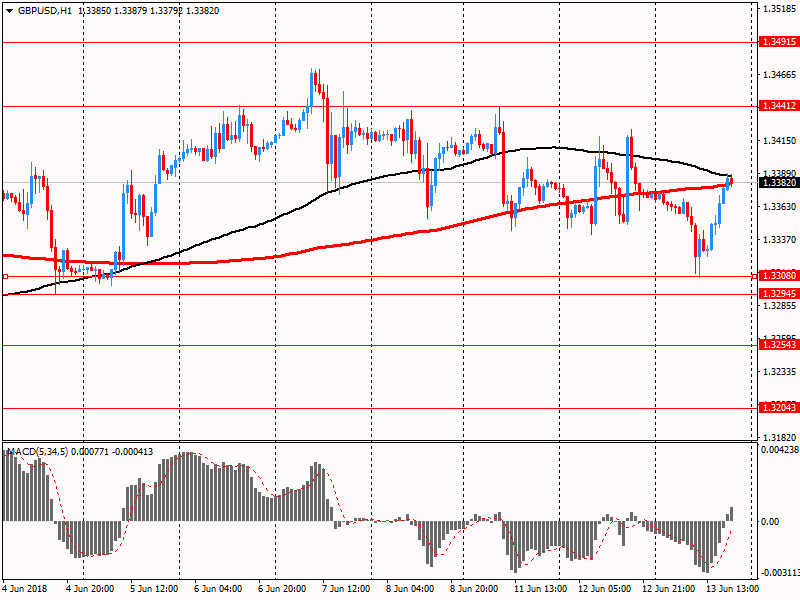The image size is (800, 600).
Task: Click the 1.34150 price scale value
Action: pos(779,140)
